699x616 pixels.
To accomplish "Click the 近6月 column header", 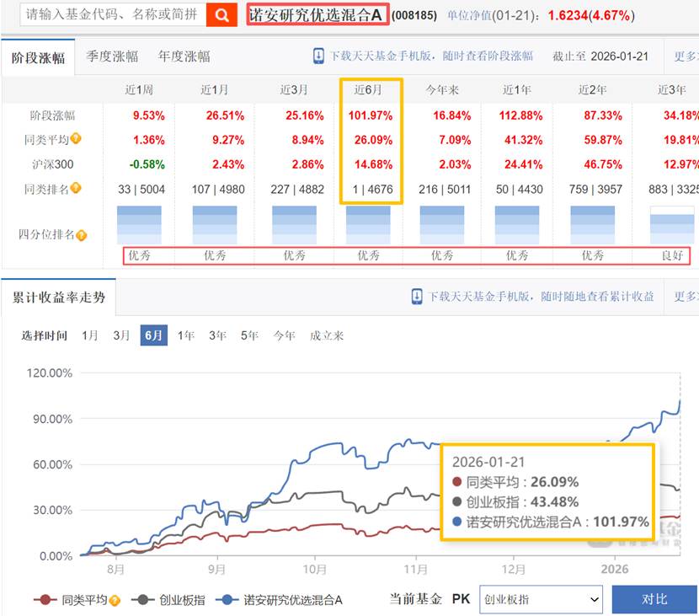I will [368, 90].
